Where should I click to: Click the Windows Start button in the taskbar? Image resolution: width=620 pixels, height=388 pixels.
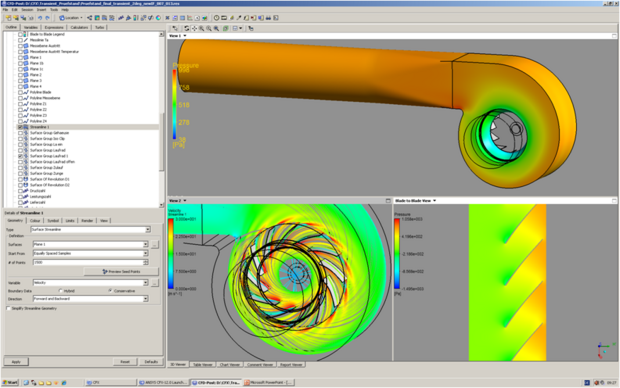point(10,382)
